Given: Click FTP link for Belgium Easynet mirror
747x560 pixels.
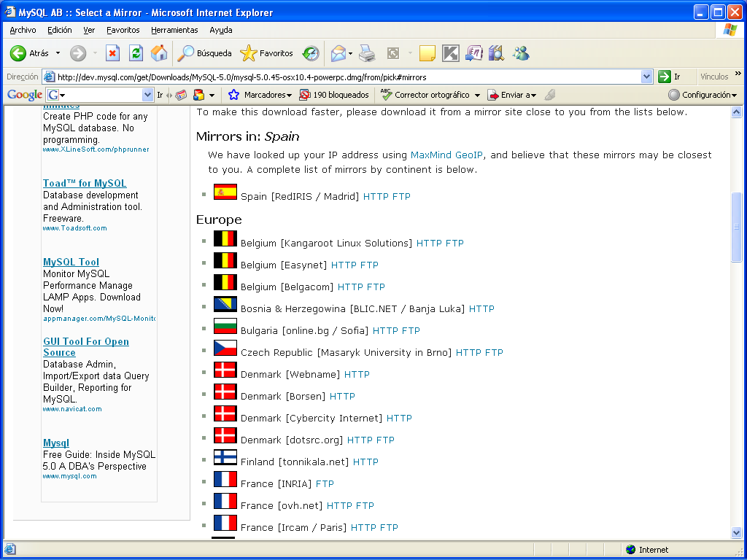Looking at the screenshot, I should click(x=369, y=265).
